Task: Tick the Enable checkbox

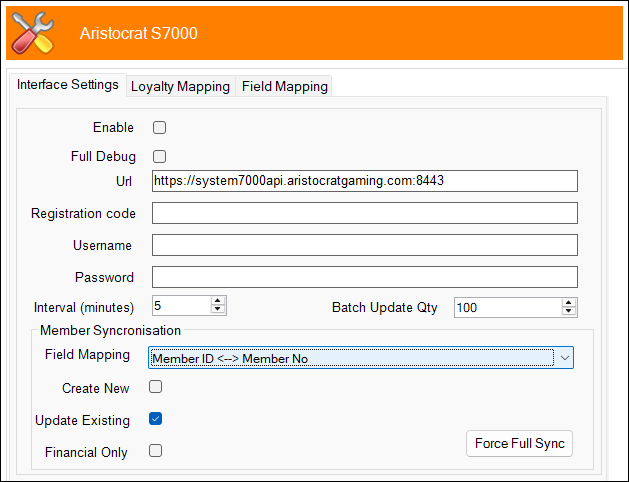Action: [x=159, y=128]
